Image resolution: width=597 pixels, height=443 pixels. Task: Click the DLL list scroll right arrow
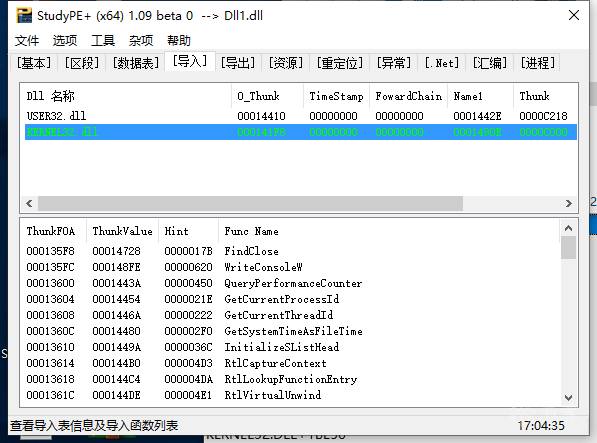click(568, 203)
